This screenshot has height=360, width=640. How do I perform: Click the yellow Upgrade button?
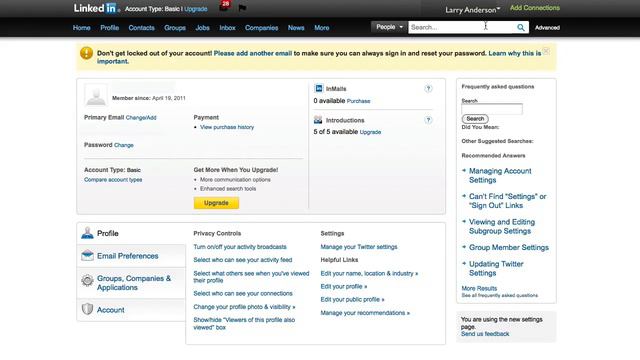click(x=216, y=203)
